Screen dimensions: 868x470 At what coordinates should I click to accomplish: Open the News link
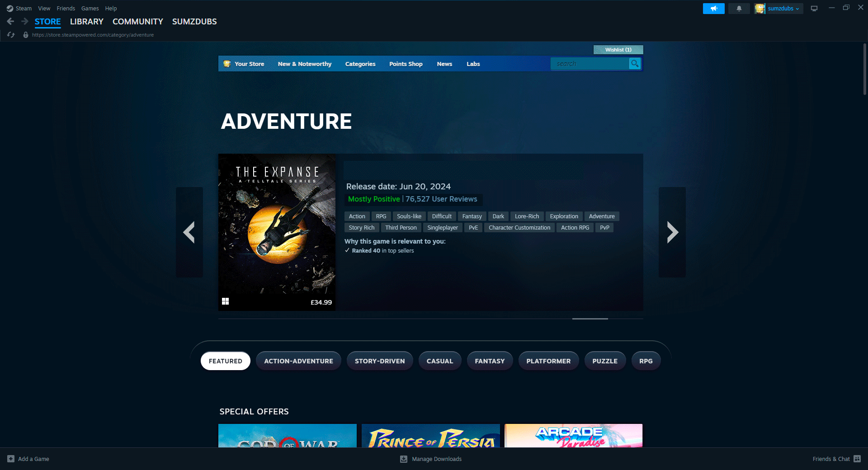(444, 64)
